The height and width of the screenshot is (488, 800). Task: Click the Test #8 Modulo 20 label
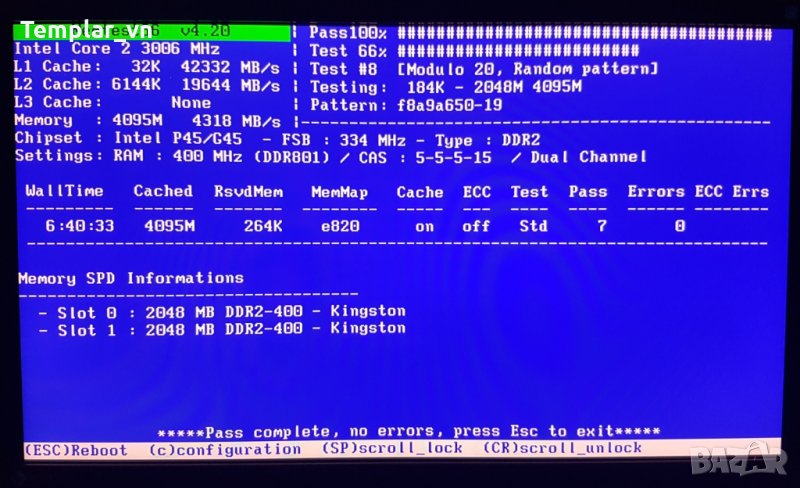(484, 69)
